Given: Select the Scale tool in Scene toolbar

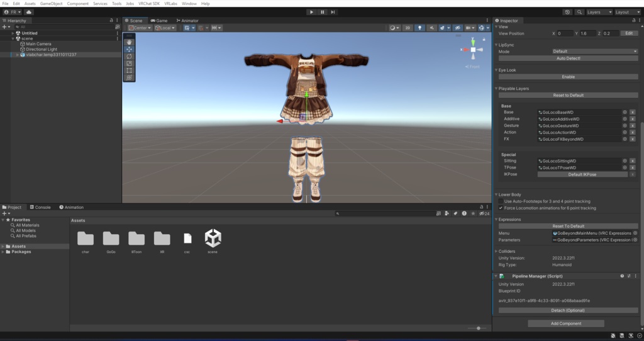Looking at the screenshot, I should (129, 64).
